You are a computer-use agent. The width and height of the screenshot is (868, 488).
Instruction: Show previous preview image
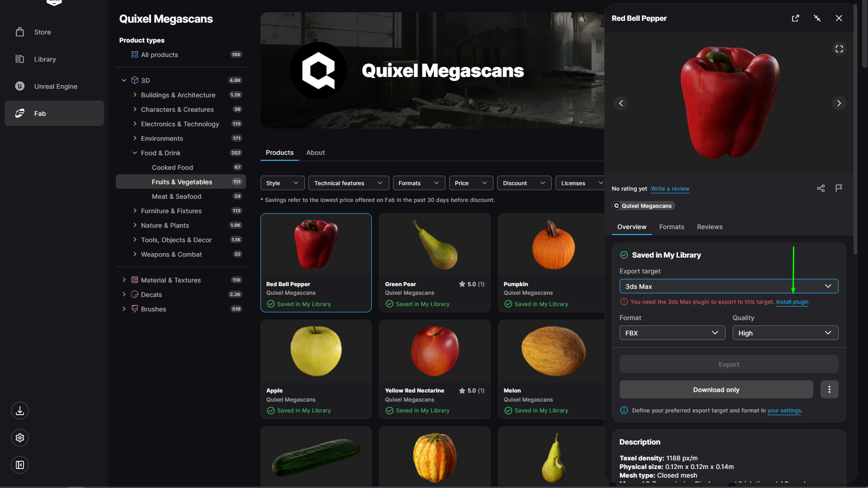pos(621,103)
